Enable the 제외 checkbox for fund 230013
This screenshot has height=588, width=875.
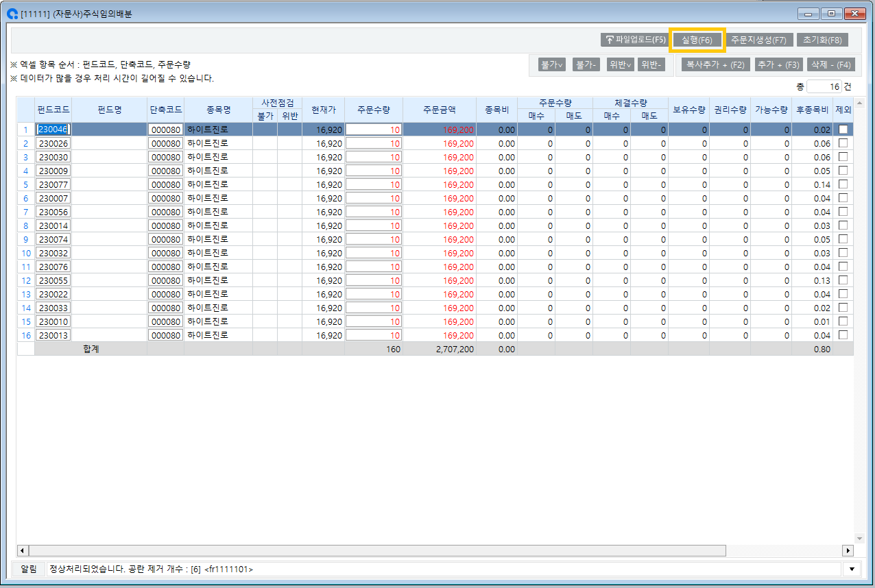pos(843,335)
